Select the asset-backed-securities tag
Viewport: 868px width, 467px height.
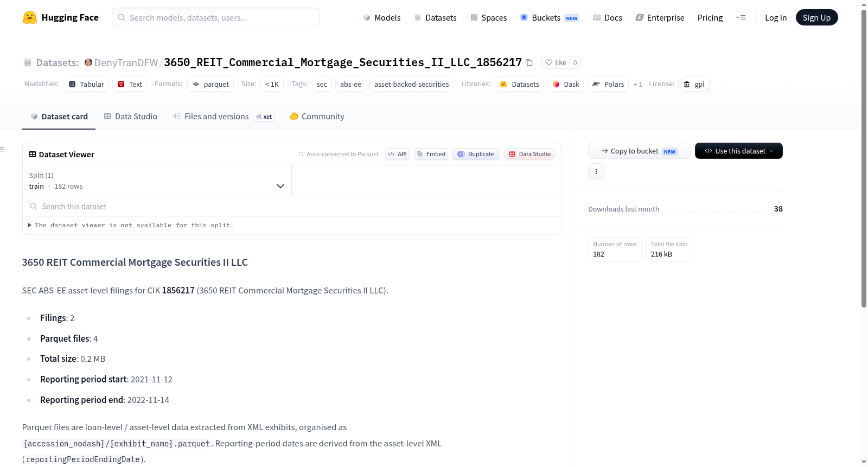coord(411,84)
